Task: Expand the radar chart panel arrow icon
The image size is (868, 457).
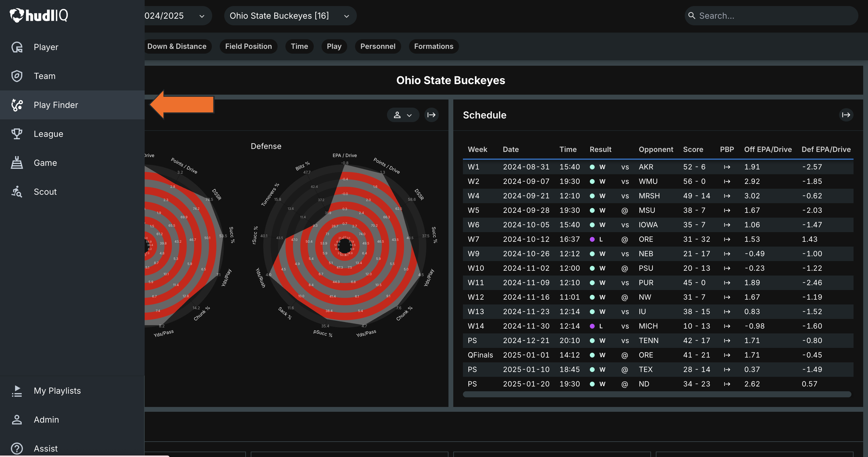Action: (x=431, y=115)
